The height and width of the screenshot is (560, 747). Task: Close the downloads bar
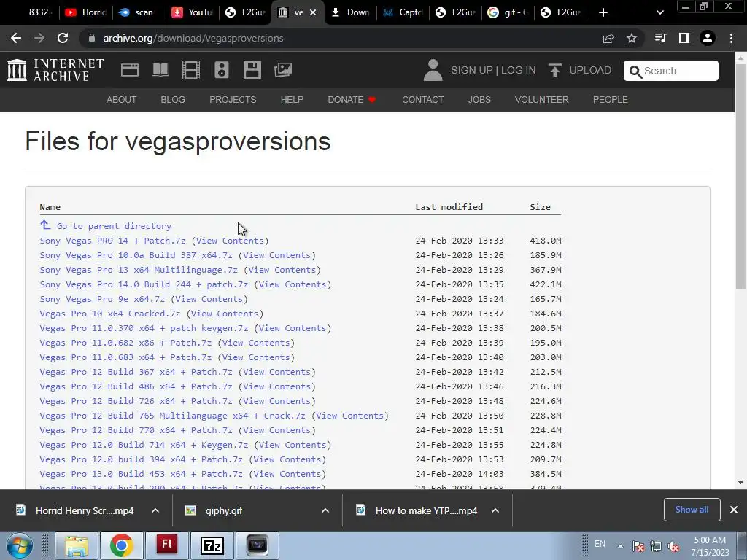(x=734, y=510)
